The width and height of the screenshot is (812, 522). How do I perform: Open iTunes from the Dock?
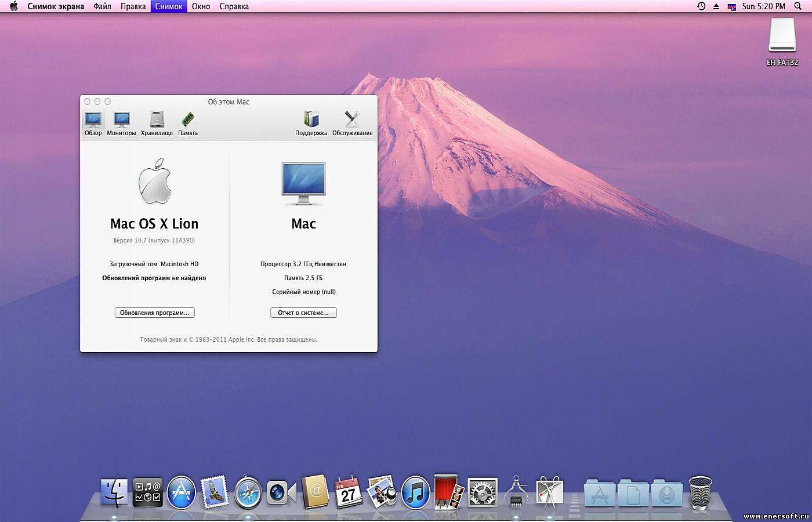coord(415,493)
